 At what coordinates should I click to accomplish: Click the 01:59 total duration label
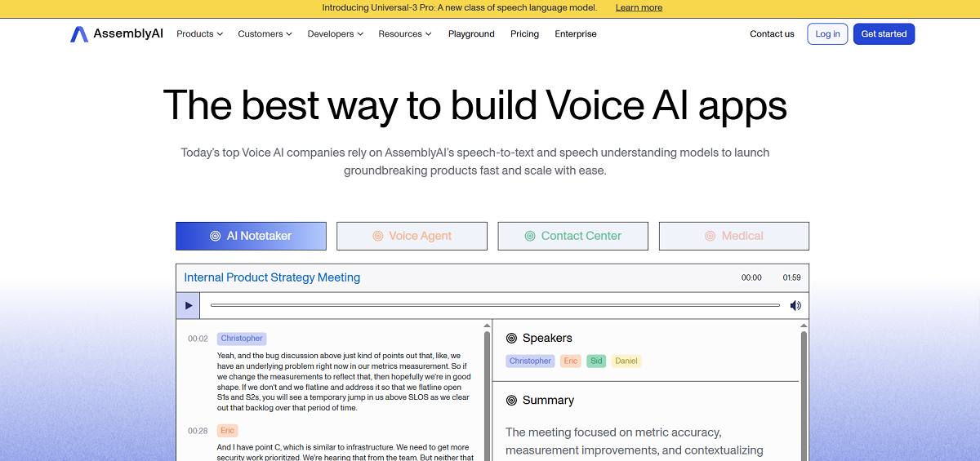pyautogui.click(x=791, y=277)
